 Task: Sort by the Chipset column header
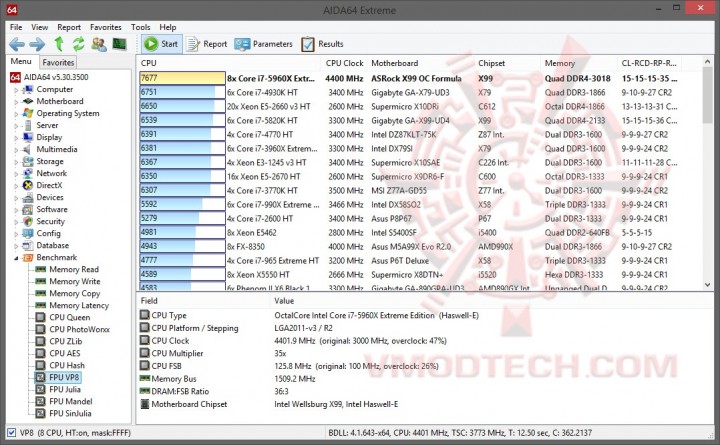[x=507, y=63]
